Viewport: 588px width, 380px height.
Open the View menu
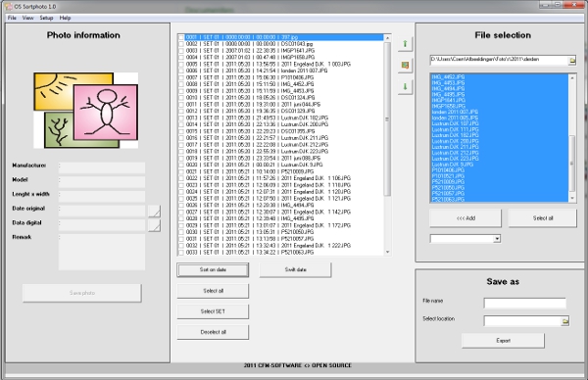(27, 18)
